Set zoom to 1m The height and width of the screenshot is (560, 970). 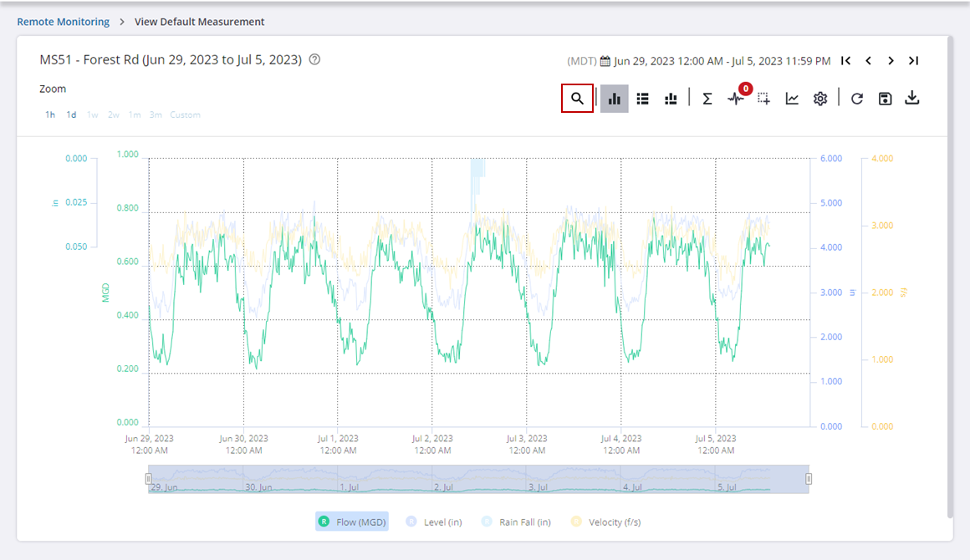(135, 115)
